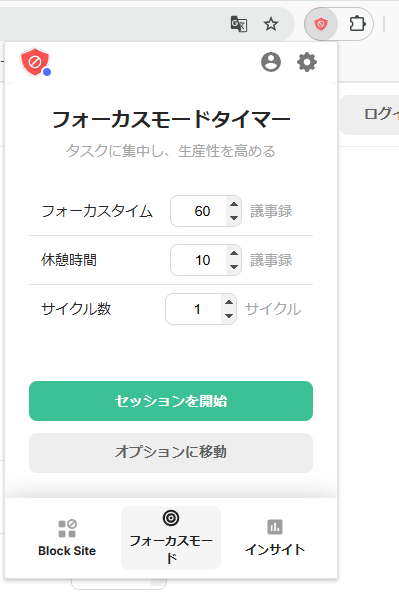Viewport: 399px width, 597px height.
Task: Increase 休憩時間 with up arrow
Action: 234,253
